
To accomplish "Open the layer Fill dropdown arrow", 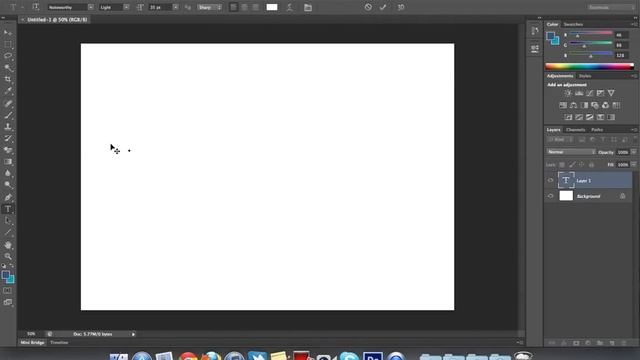I will 633,165.
